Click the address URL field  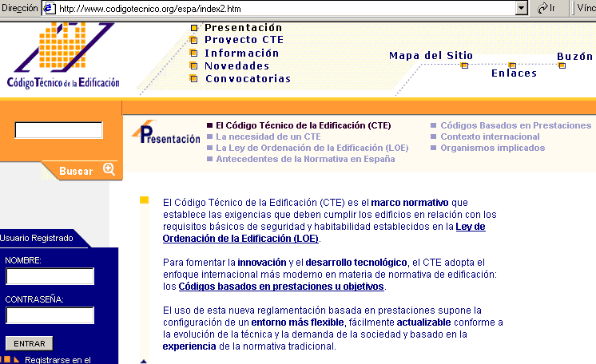coord(286,8)
